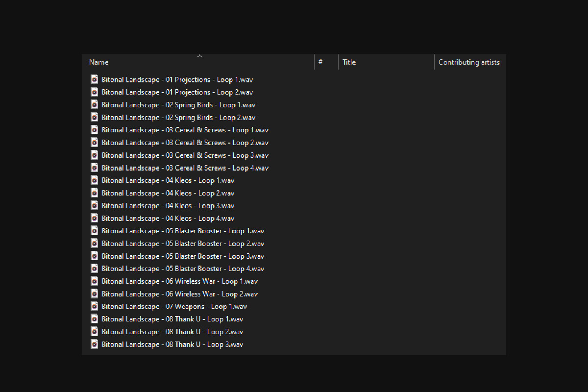Select Wireless War - Loop 1.wav file
Image resolution: width=588 pixels, height=392 pixels.
pyautogui.click(x=179, y=281)
